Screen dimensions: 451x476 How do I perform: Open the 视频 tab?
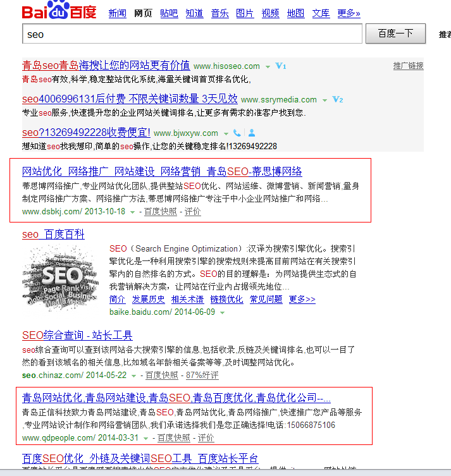click(x=271, y=13)
